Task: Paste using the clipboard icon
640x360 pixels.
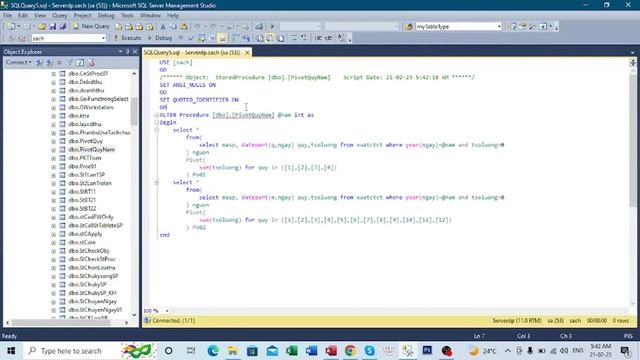Action: point(184,27)
